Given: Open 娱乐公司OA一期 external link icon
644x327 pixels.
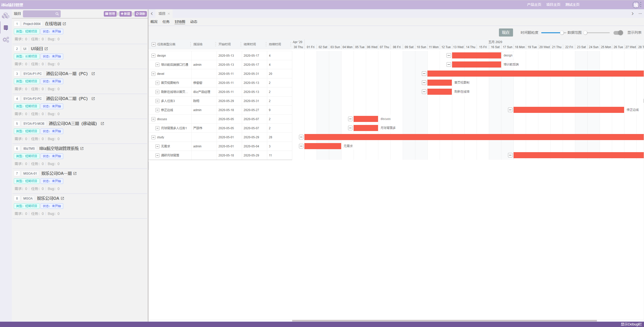Looking at the screenshot, I should [x=75, y=174].
